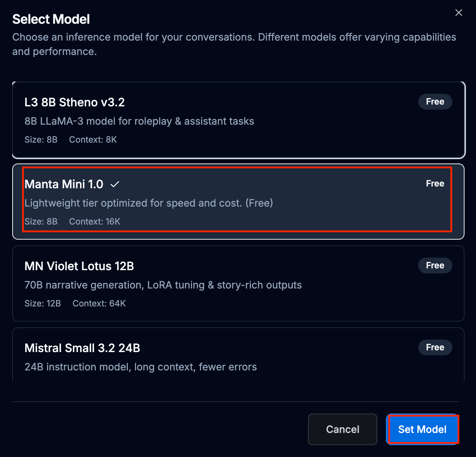The image size is (476, 457).
Task: Select the Manta Mini 1.0 title
Action: pyautogui.click(x=64, y=184)
